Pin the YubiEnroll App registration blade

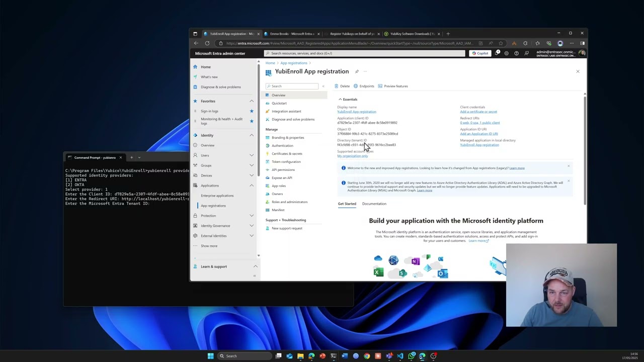click(357, 71)
